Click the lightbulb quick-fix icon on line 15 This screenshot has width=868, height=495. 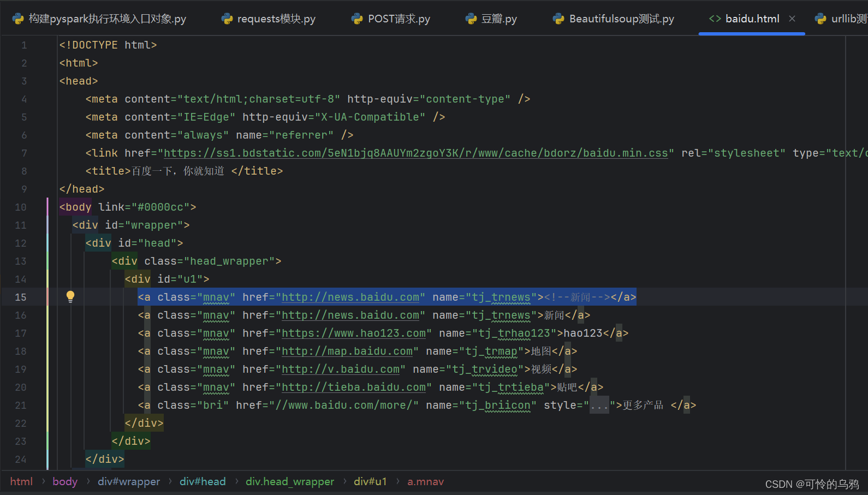click(x=70, y=296)
